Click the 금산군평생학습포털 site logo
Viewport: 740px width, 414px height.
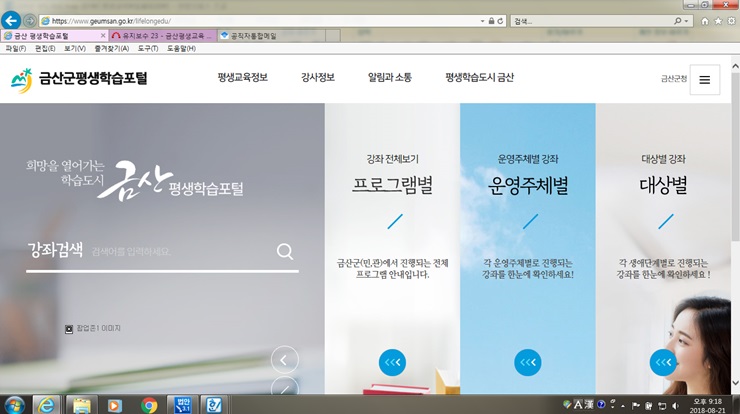(79, 78)
